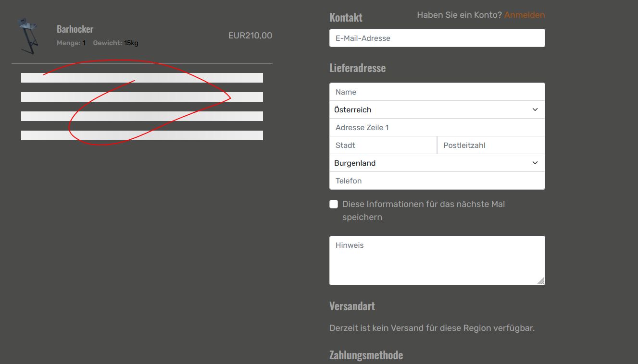
Task: Select the Adresse Zeile 1 field
Action: [x=437, y=128]
